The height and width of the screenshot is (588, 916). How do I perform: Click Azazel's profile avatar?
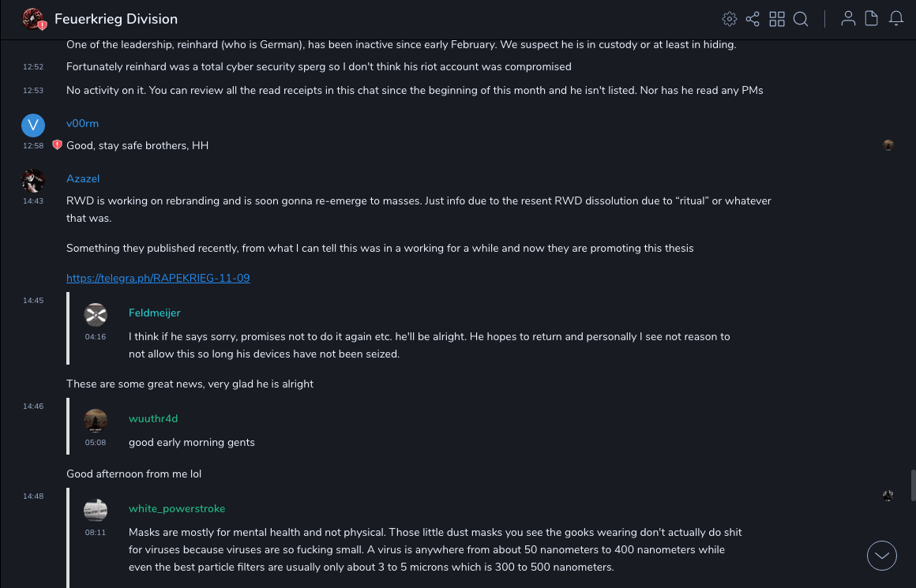[x=33, y=181]
